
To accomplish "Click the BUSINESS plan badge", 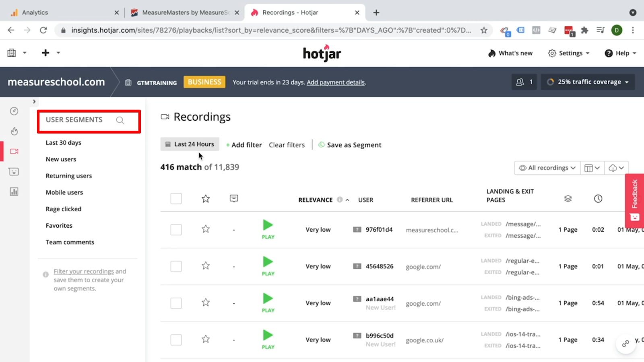I will pyautogui.click(x=204, y=82).
